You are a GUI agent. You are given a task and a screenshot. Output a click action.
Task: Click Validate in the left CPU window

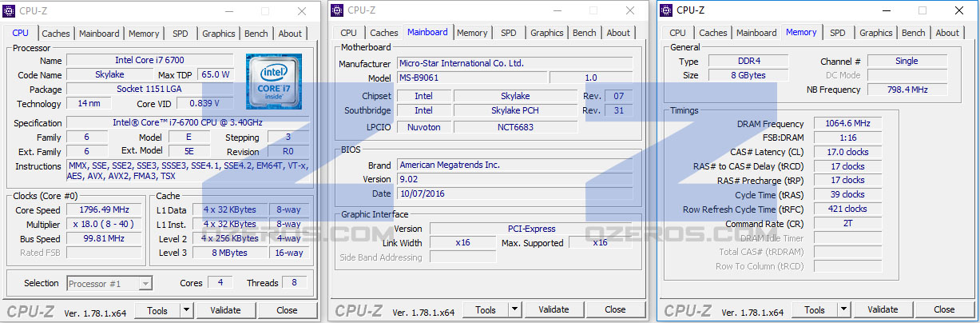point(225,310)
